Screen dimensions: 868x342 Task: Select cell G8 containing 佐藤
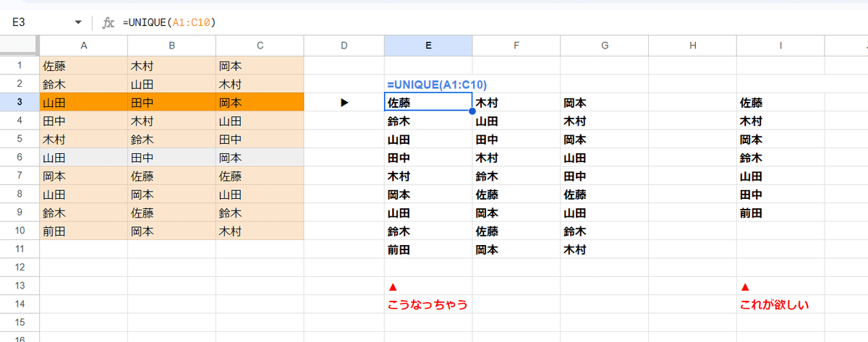point(604,194)
